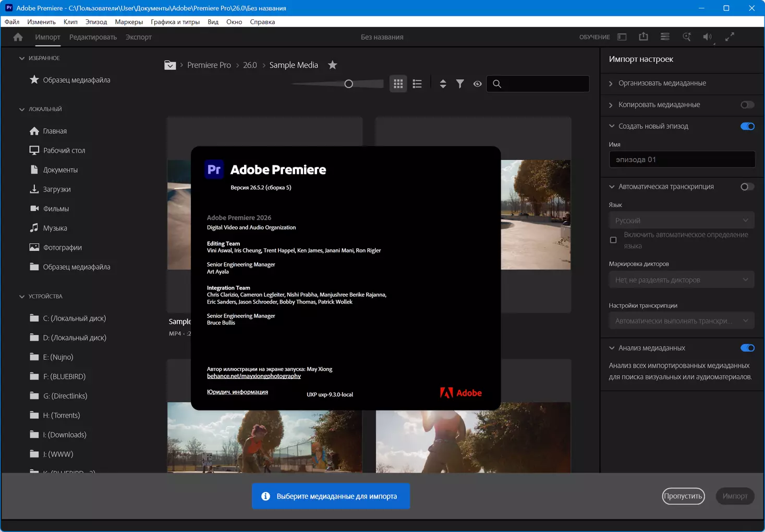Collapse the УСТРОЙСТВА sidebar section

tap(22, 297)
